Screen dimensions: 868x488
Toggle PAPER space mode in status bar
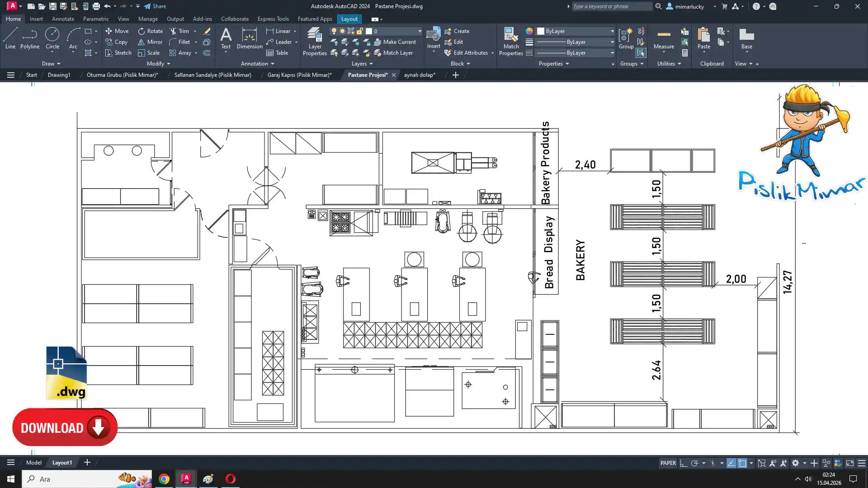668,463
